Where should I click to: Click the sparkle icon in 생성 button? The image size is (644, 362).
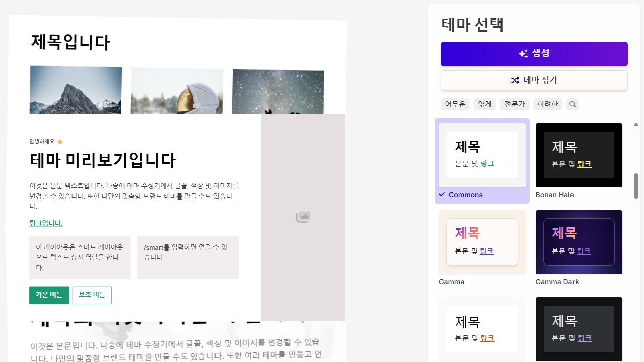(523, 54)
